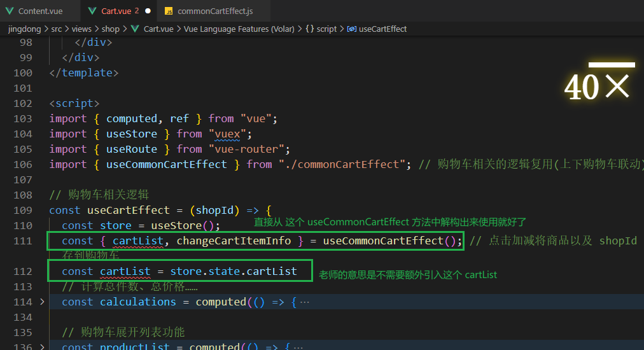Click "computed, ref" import on line 103
Viewport: 644px width, 350px height.
point(148,119)
